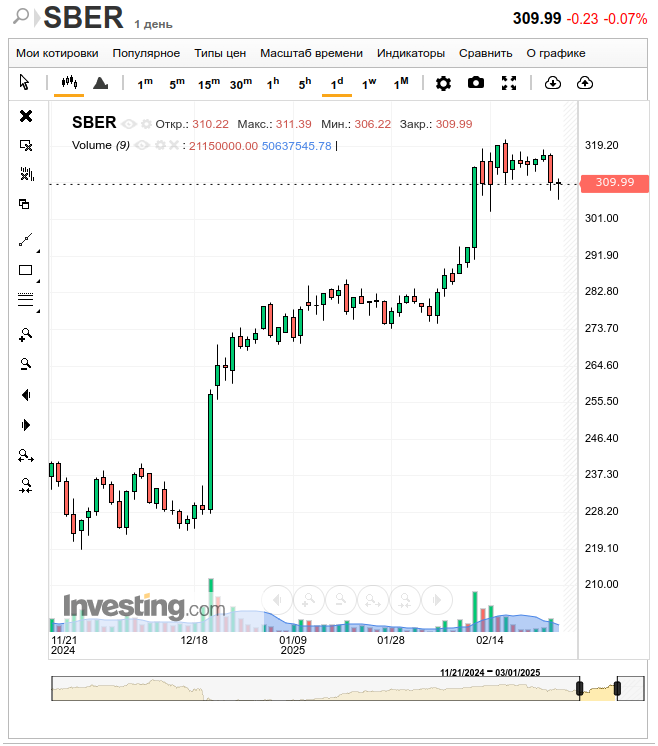Viewport: 658px width, 746px height.
Task: Close the drawing toolbar with X icon
Action: pos(26,116)
